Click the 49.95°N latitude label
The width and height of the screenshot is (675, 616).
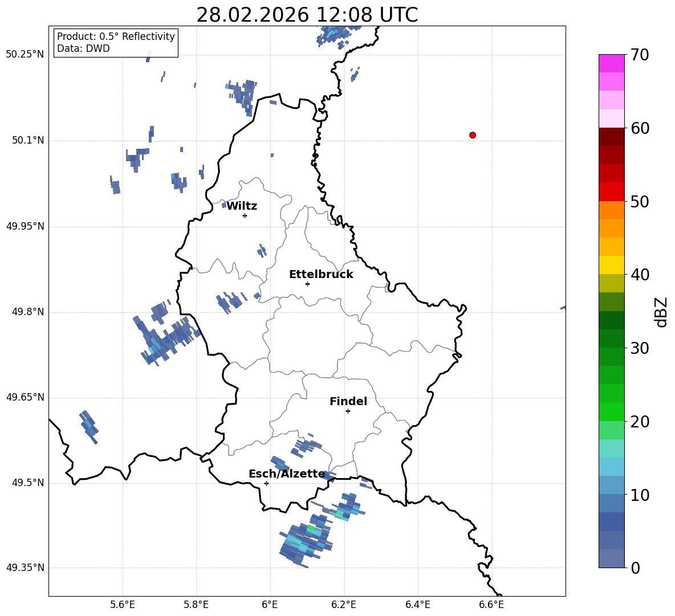(25, 226)
